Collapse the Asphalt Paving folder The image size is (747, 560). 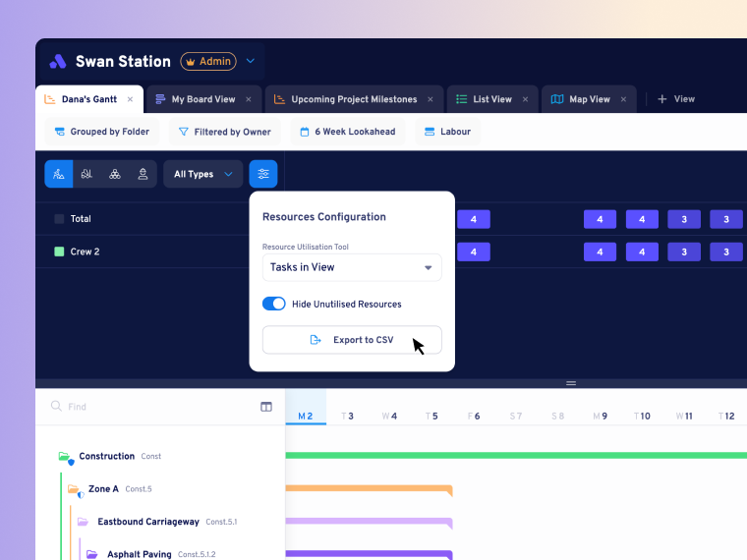point(92,554)
